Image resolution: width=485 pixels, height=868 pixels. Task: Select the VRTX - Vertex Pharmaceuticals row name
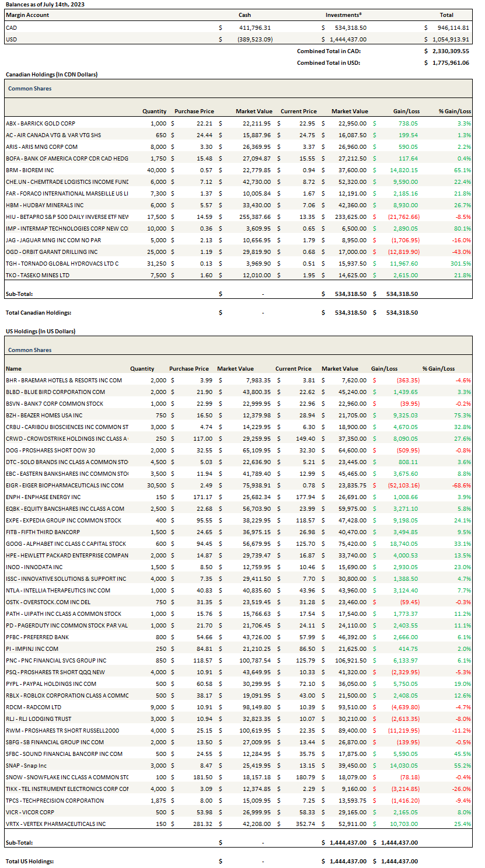tap(56, 824)
